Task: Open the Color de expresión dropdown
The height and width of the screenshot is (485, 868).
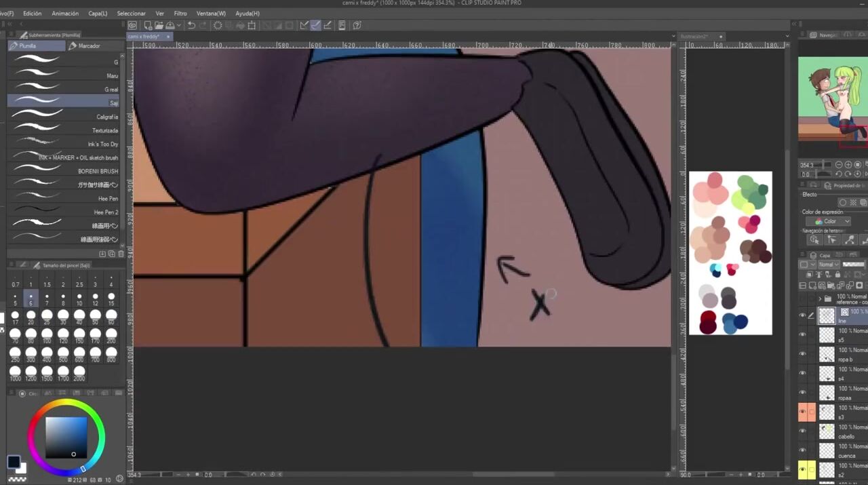Action: point(828,221)
